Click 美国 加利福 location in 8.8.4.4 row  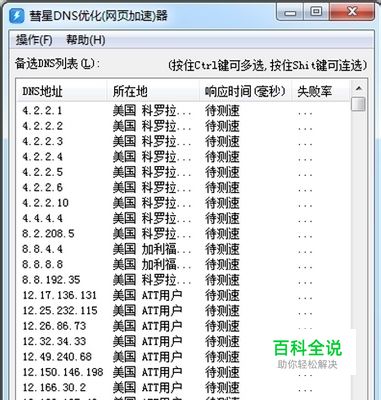point(152,249)
